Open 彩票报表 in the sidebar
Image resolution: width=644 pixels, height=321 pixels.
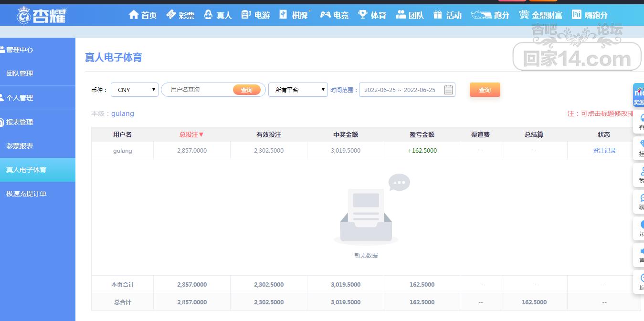click(x=20, y=146)
